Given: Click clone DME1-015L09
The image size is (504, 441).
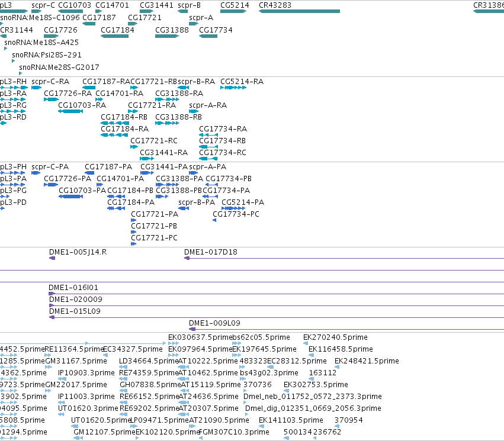Looking at the screenshot, I should pos(277,318).
